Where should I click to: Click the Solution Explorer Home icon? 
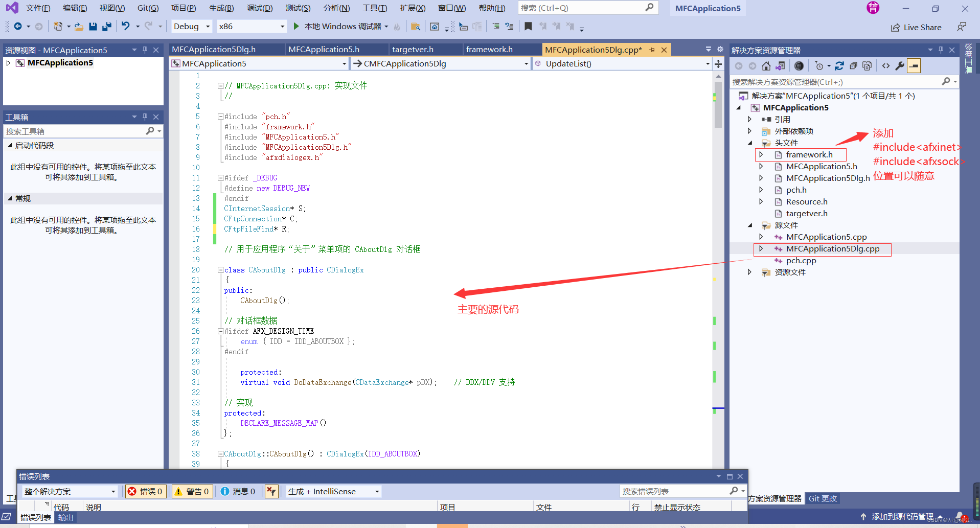(766, 65)
